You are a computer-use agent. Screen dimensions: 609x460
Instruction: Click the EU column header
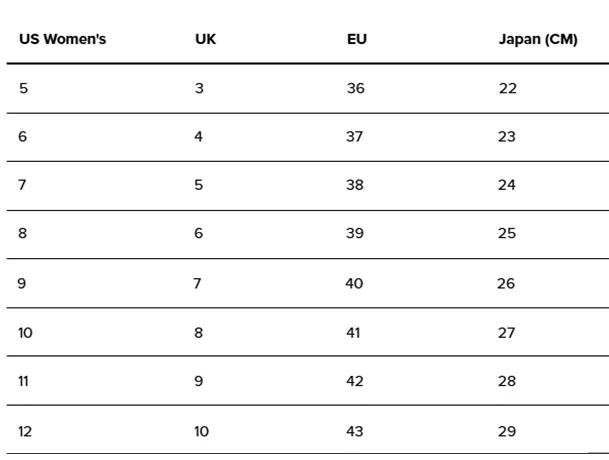[x=357, y=40]
